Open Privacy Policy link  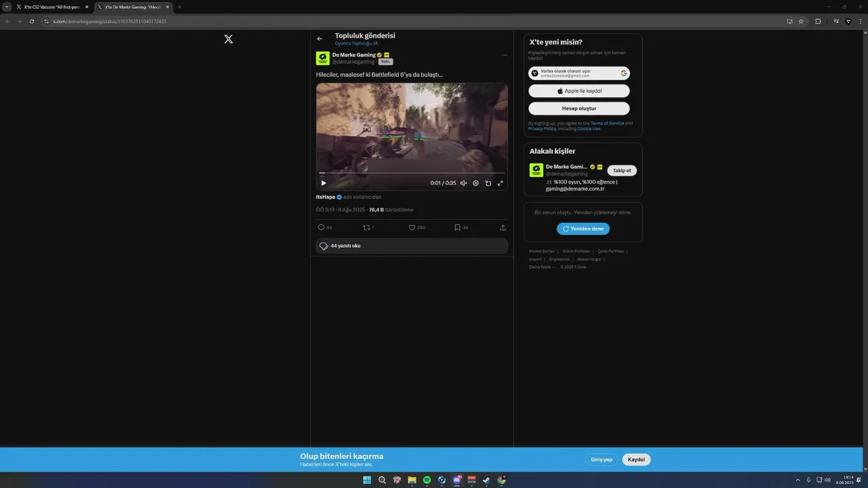click(542, 129)
